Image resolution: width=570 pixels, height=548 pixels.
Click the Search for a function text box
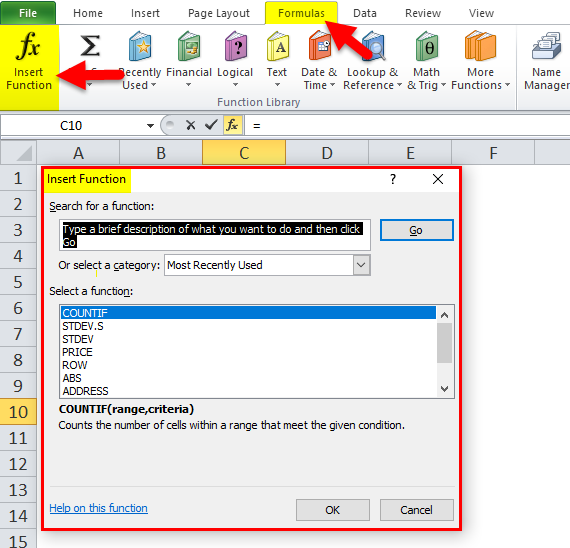pyautogui.click(x=215, y=235)
